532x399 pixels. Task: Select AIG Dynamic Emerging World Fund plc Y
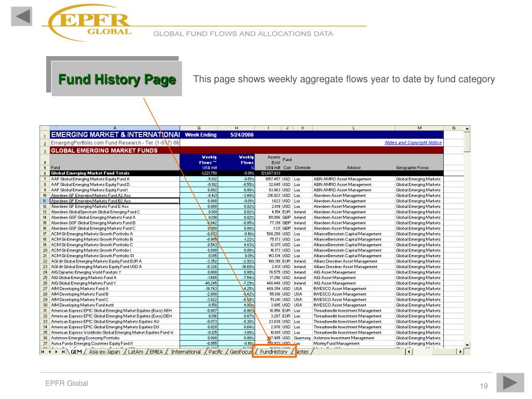point(115,272)
